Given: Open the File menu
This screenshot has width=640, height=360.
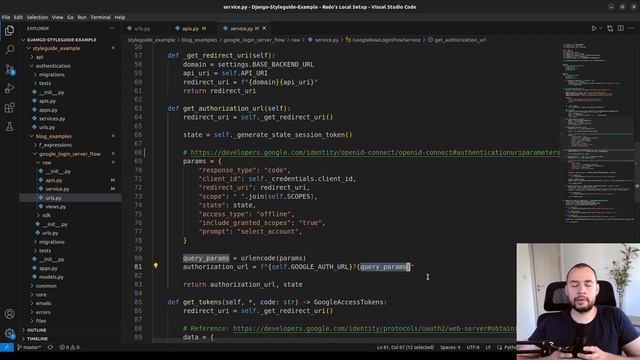Looking at the screenshot, I should pyautogui.click(x=6, y=17).
